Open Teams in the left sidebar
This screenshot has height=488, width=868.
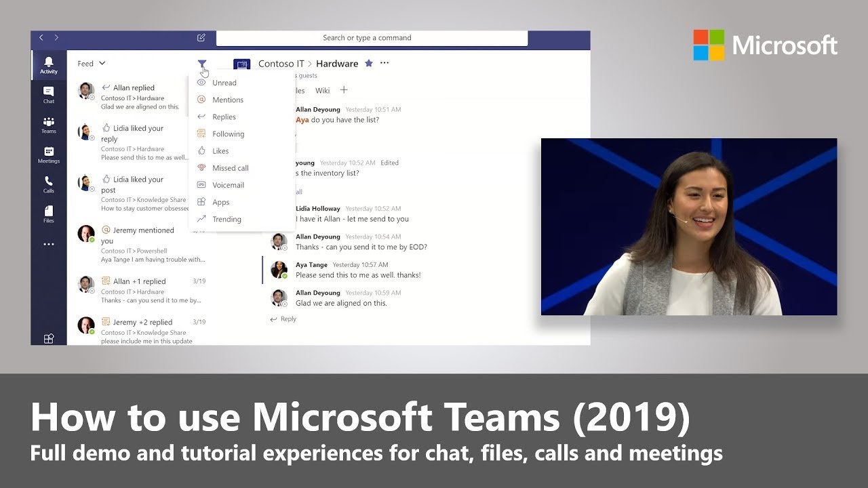(x=49, y=125)
